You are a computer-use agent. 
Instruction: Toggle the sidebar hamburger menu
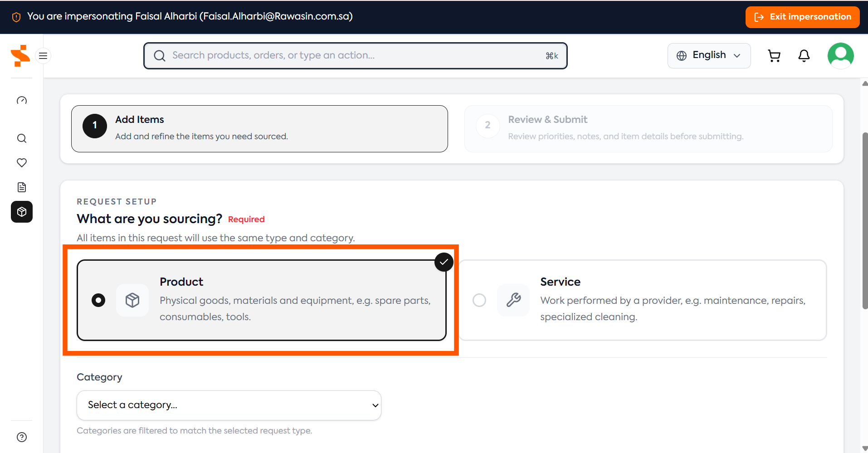(43, 56)
